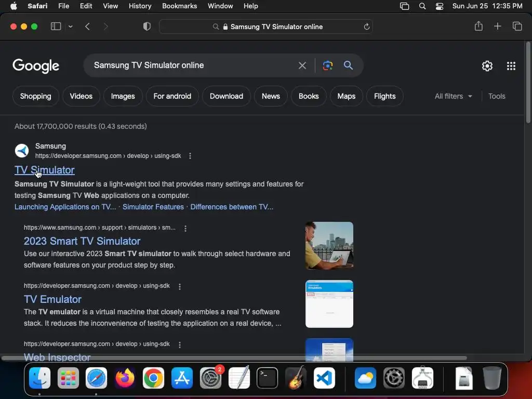Go forward to next page
The width and height of the screenshot is (532, 399).
click(105, 26)
